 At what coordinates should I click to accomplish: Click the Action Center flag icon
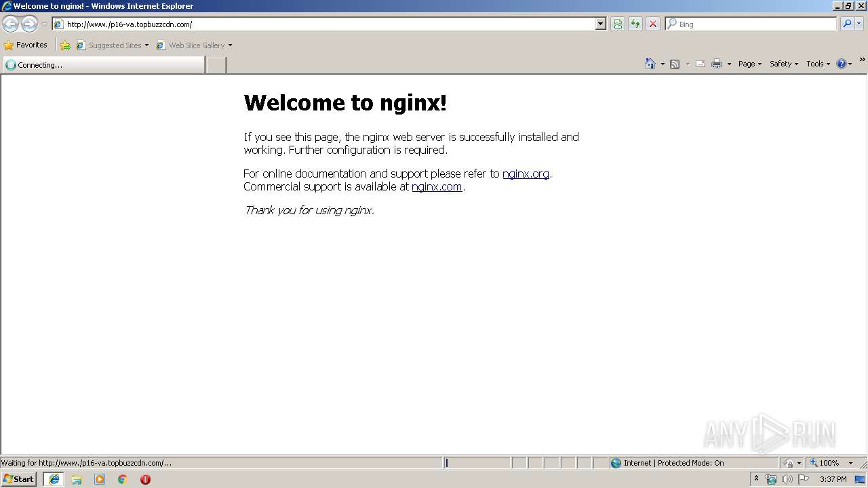point(804,479)
